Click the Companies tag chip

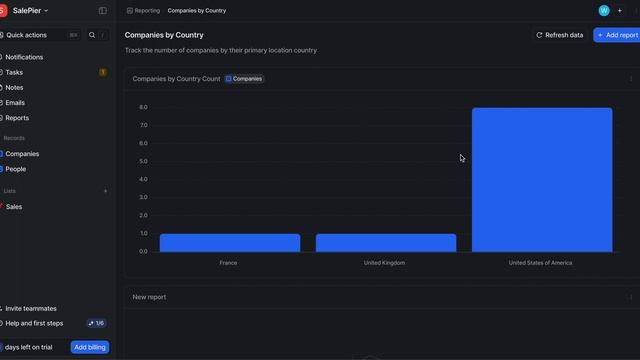click(x=244, y=79)
